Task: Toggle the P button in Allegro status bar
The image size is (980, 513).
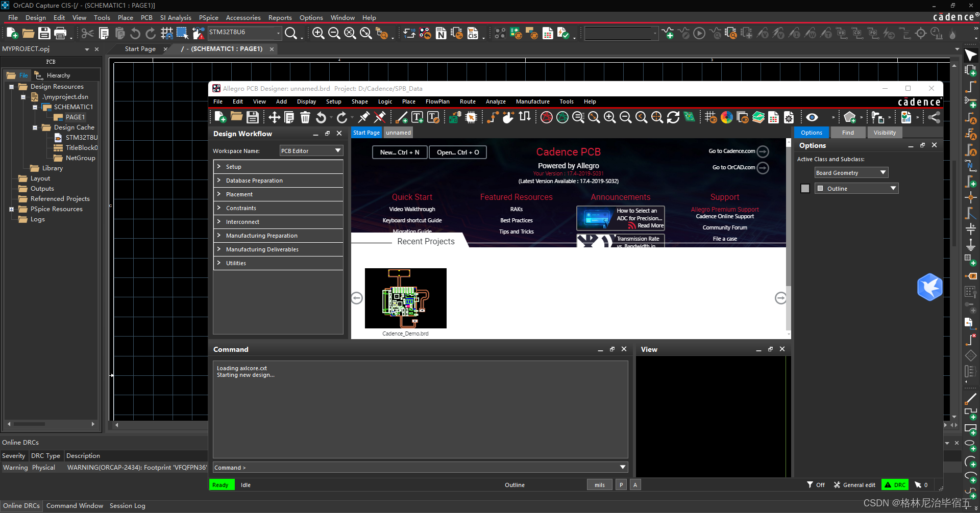Action: 621,485
